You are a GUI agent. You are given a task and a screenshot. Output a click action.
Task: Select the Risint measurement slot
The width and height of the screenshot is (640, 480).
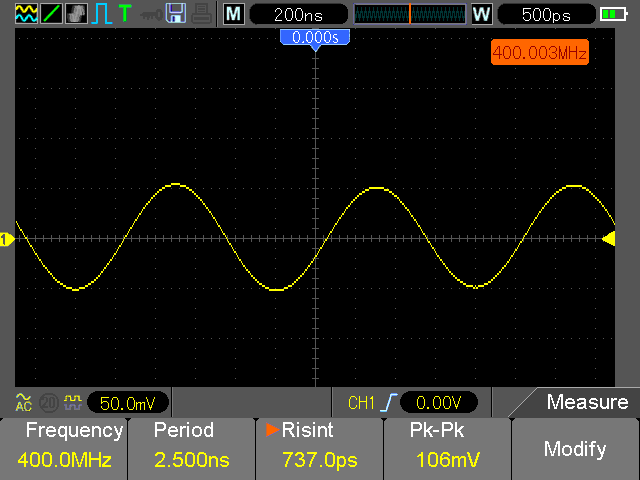click(320, 449)
